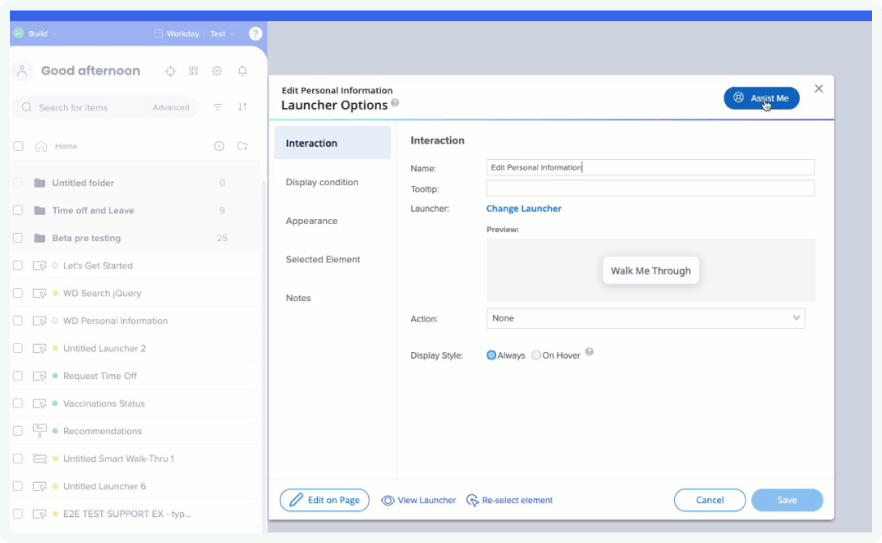
Task: Open the Time off and Leave folder
Action: coord(93,210)
